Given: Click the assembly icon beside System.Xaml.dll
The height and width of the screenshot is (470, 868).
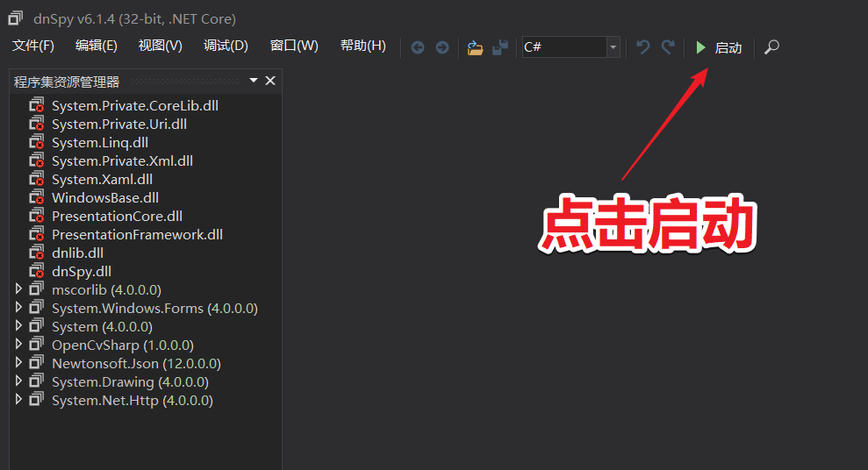Looking at the screenshot, I should click(x=37, y=179).
